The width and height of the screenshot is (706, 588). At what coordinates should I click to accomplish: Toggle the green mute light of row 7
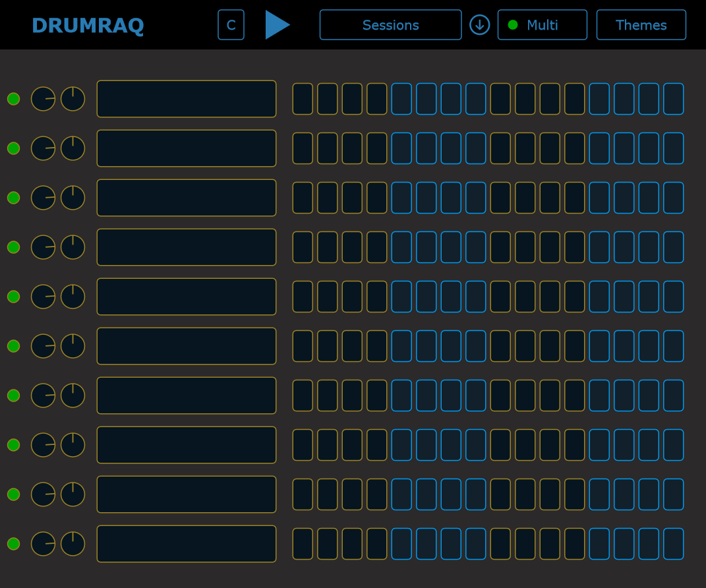(13, 396)
